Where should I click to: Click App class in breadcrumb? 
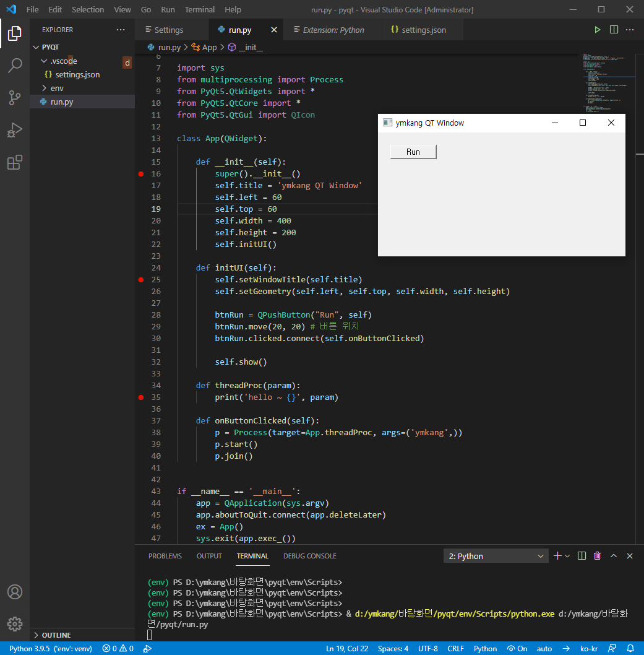pos(204,47)
